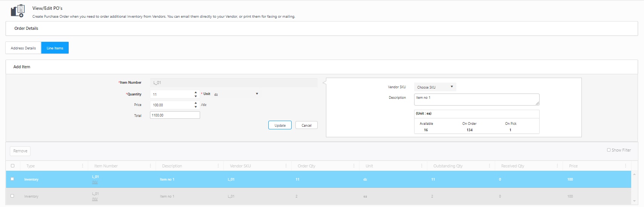Tick checkbox for the dz inventory row
The image size is (644, 207).
pos(12,179)
